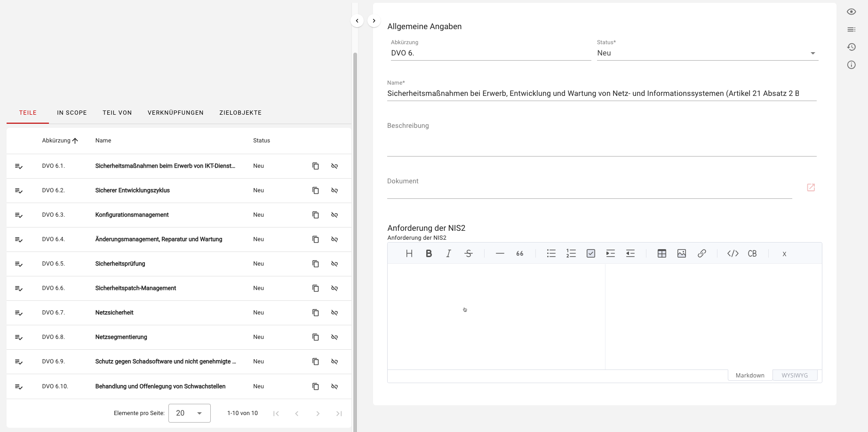The width and height of the screenshot is (868, 432).
Task: Switch editor to WYSIWYG mode
Action: coord(794,375)
